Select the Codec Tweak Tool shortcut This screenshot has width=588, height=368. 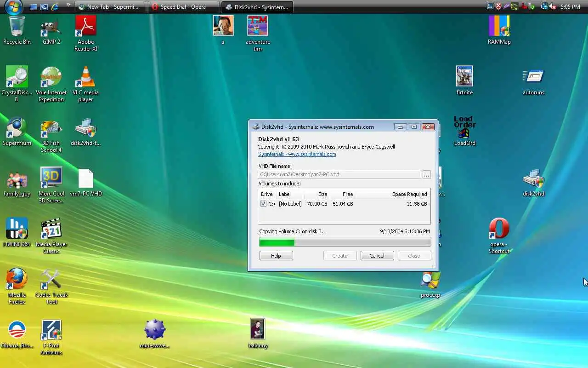(x=51, y=286)
